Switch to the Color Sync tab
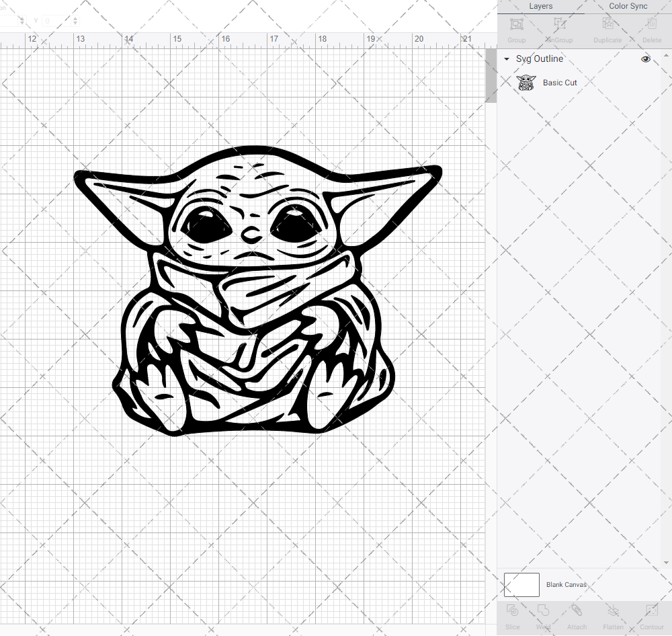 tap(628, 7)
